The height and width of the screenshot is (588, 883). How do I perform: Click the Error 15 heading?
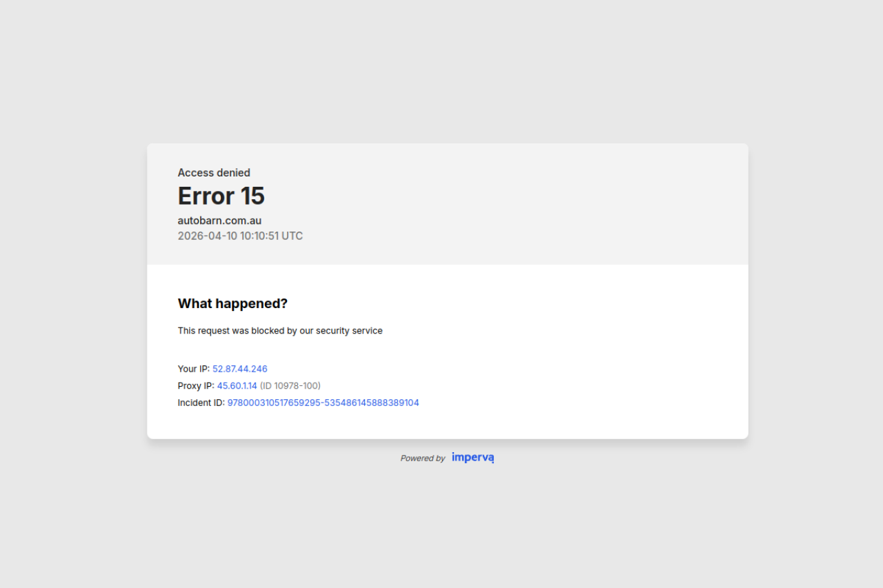coord(221,196)
